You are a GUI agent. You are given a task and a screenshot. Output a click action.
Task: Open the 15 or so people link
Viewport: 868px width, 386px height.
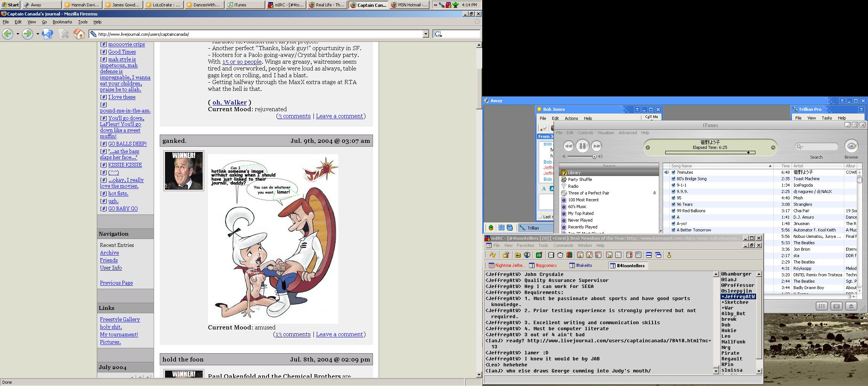(x=242, y=62)
